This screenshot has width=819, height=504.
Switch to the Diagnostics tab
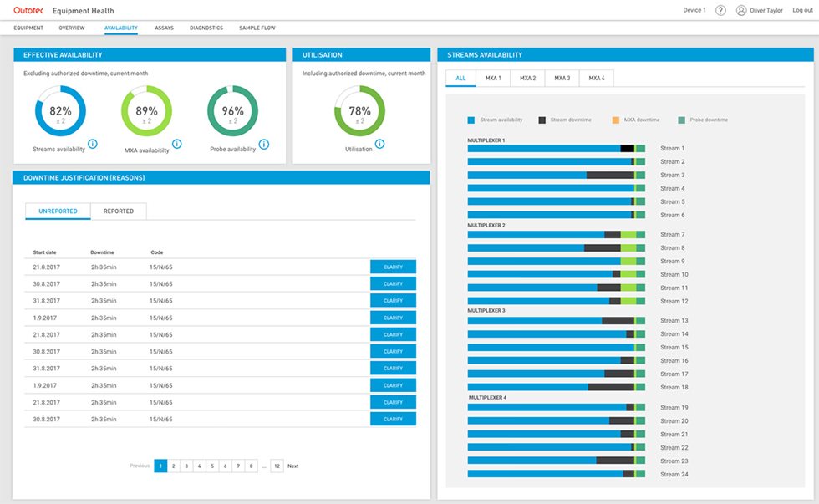click(x=206, y=28)
